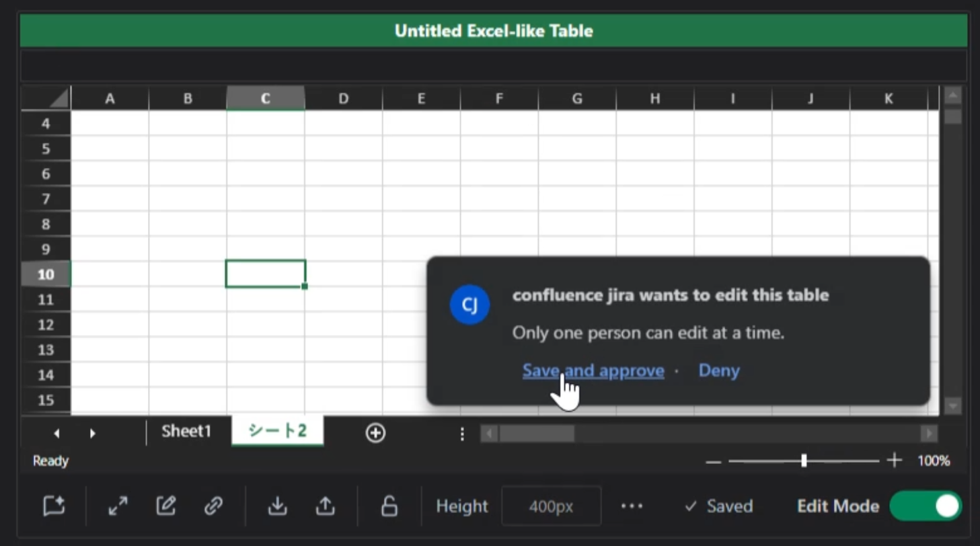Add a new sheet with plus icon
This screenshot has height=546, width=980.
(x=375, y=433)
